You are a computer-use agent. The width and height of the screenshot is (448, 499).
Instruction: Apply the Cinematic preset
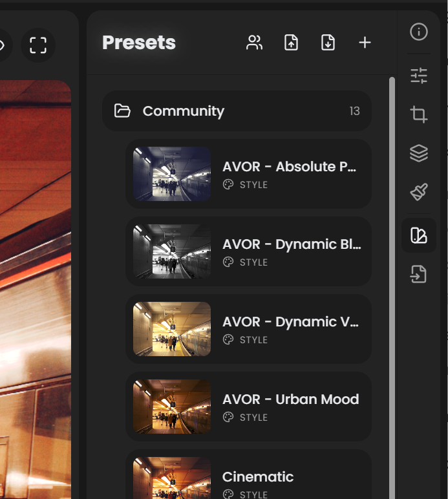(248, 474)
